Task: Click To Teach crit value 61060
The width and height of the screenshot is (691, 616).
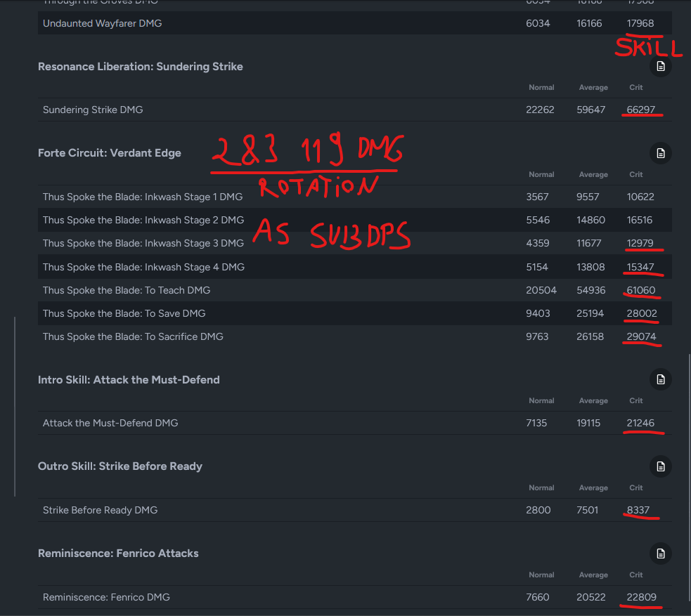Action: click(641, 290)
